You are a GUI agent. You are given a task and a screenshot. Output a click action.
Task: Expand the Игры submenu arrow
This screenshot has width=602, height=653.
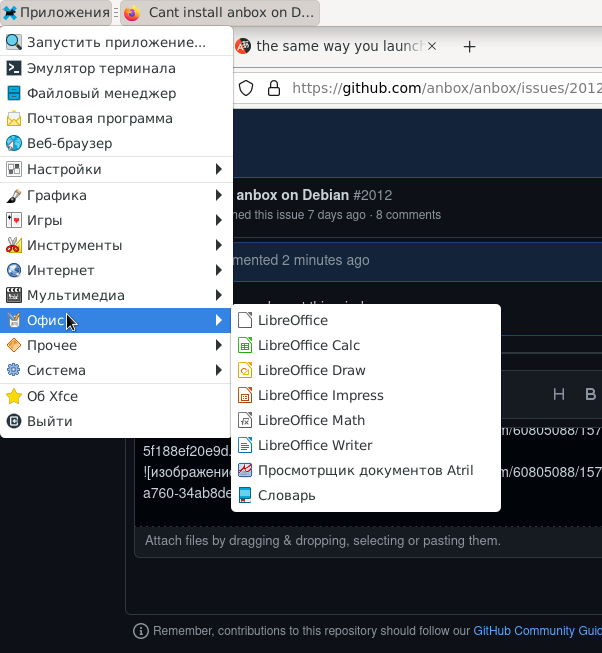pyautogui.click(x=219, y=220)
